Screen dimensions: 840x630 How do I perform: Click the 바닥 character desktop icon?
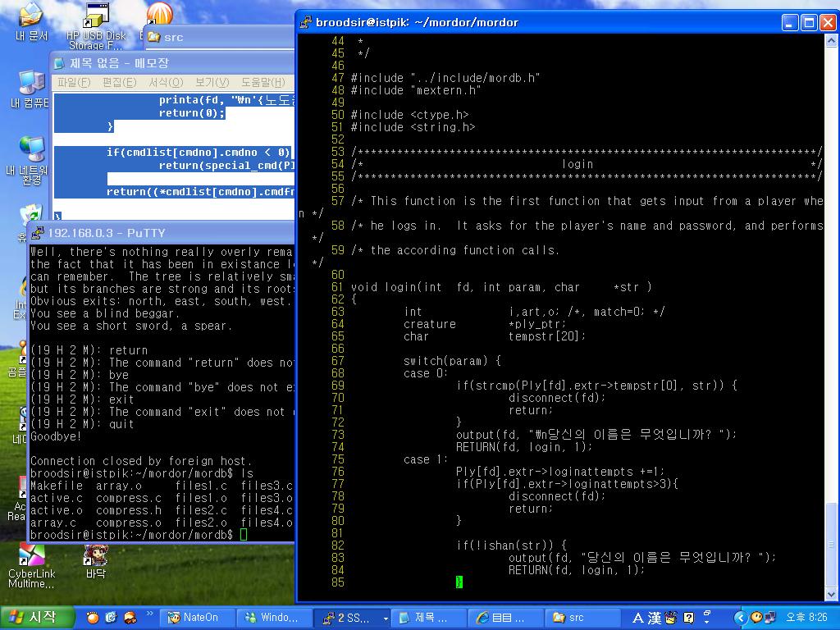click(95, 556)
